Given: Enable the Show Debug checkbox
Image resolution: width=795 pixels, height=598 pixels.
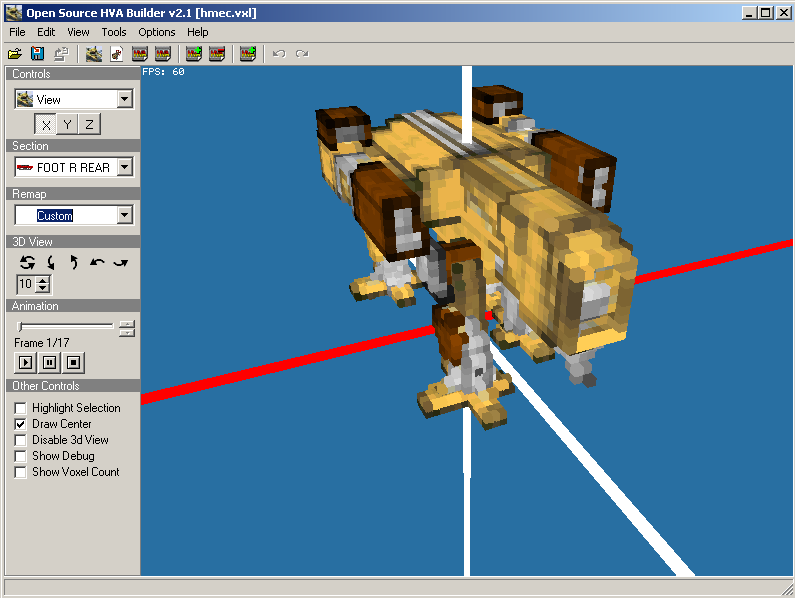Looking at the screenshot, I should (x=20, y=456).
